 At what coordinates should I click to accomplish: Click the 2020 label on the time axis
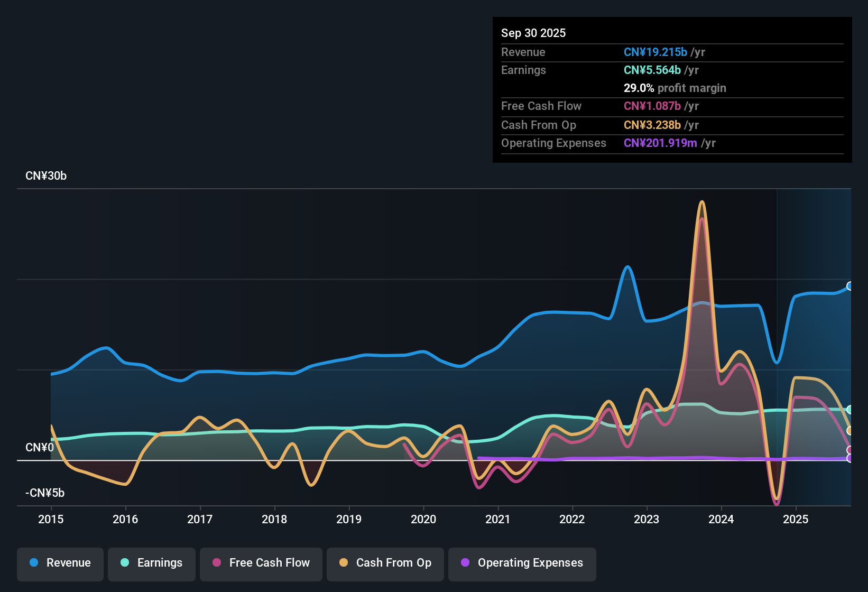click(x=423, y=520)
